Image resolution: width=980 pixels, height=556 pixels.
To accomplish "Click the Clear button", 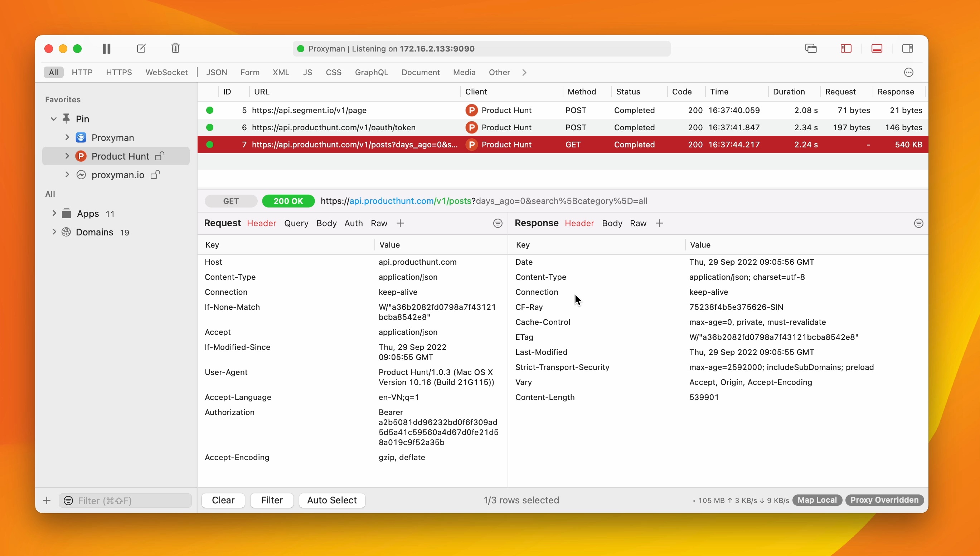I will 223,500.
